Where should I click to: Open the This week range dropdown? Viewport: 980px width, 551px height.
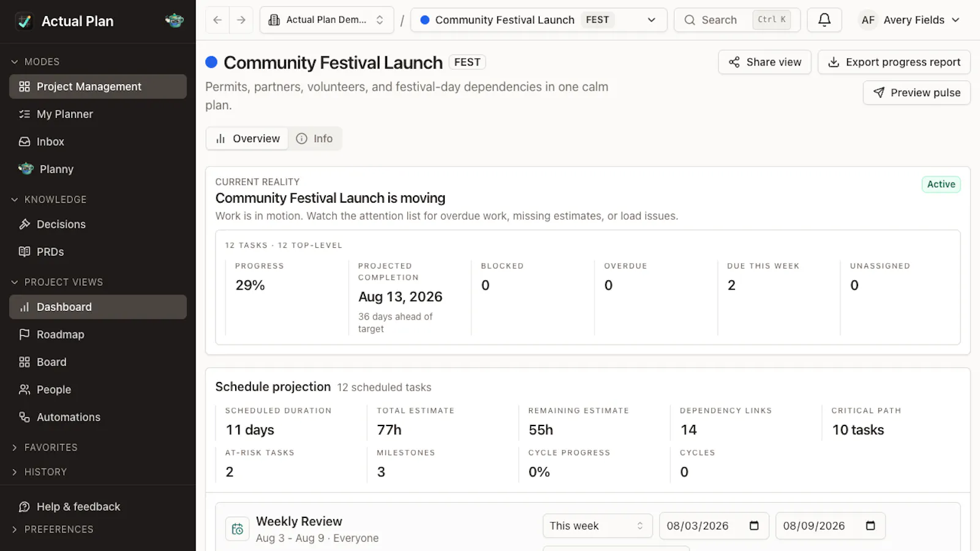pyautogui.click(x=597, y=526)
